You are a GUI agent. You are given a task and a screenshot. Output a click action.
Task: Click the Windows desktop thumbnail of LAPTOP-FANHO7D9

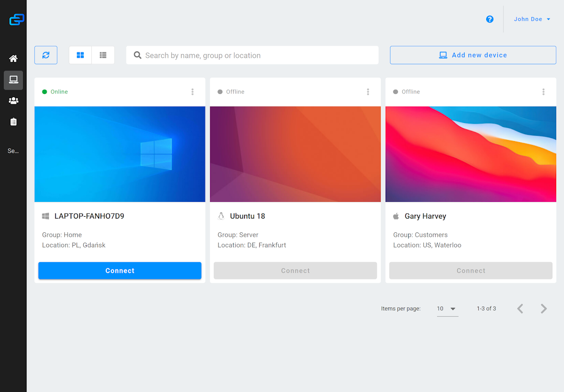click(120, 154)
